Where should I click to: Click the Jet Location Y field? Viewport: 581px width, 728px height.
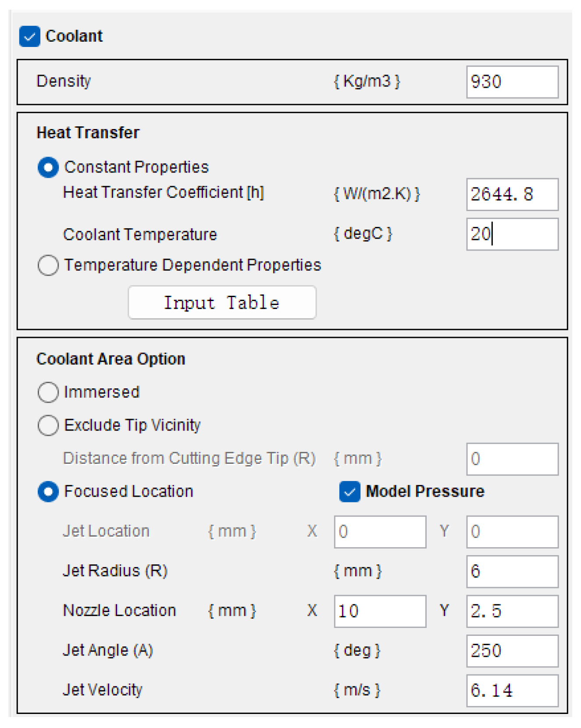point(512,532)
